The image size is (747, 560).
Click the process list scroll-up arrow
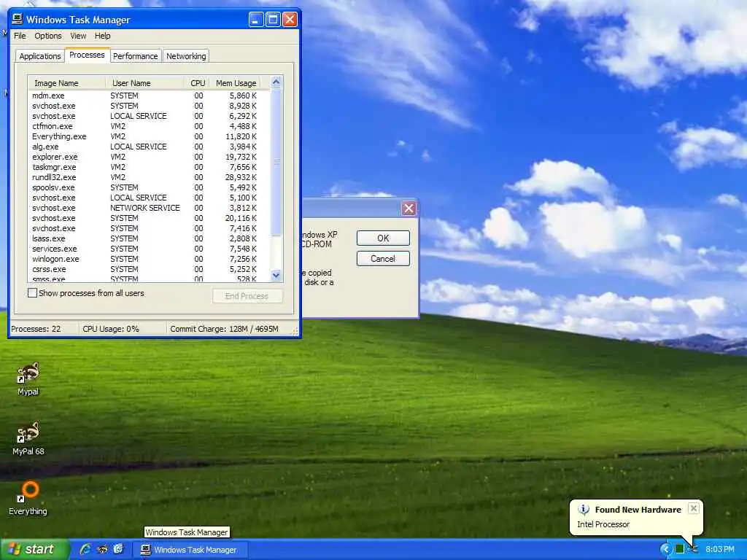276,82
